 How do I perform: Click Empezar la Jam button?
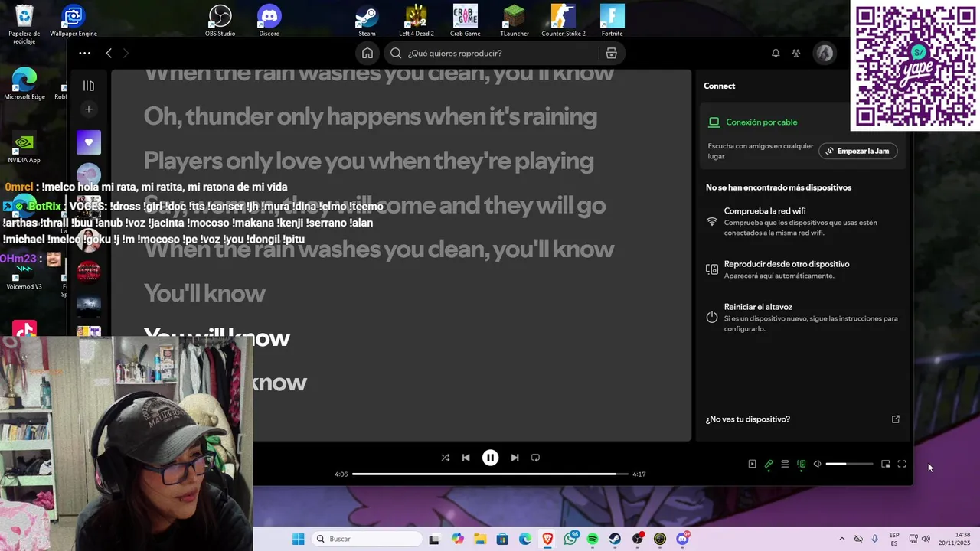pos(857,151)
